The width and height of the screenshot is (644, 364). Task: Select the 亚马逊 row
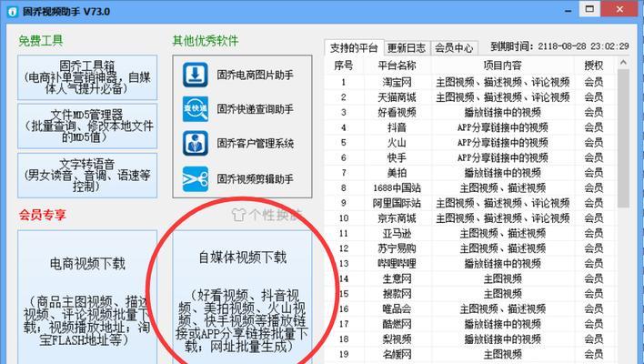[470, 233]
